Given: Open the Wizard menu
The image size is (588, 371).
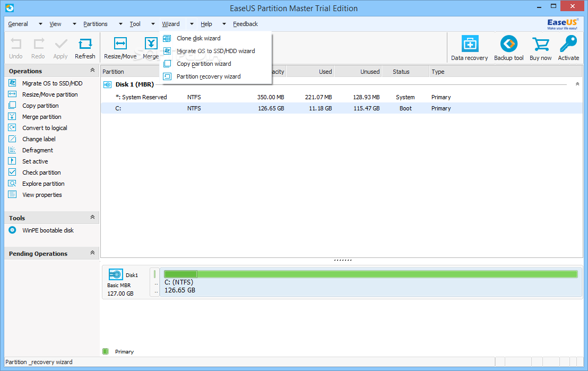Looking at the screenshot, I should tap(171, 24).
